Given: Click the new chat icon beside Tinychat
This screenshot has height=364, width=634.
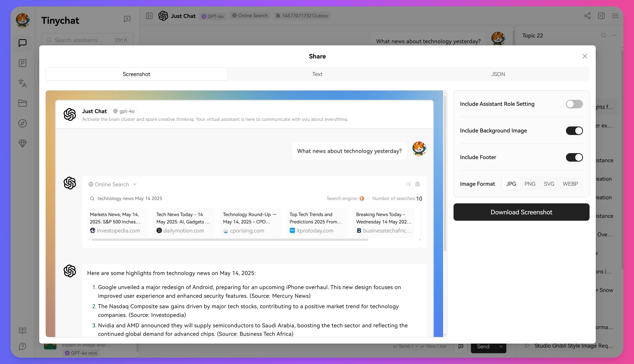Looking at the screenshot, I should pos(127,19).
